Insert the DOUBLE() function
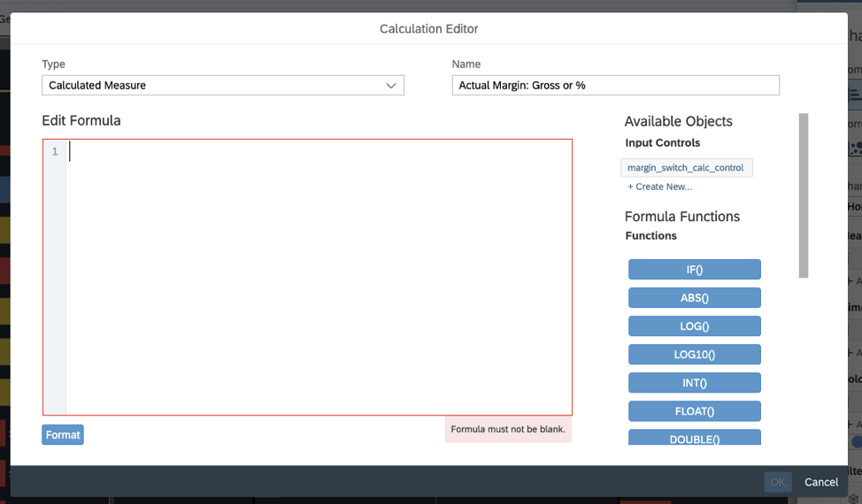 [695, 438]
